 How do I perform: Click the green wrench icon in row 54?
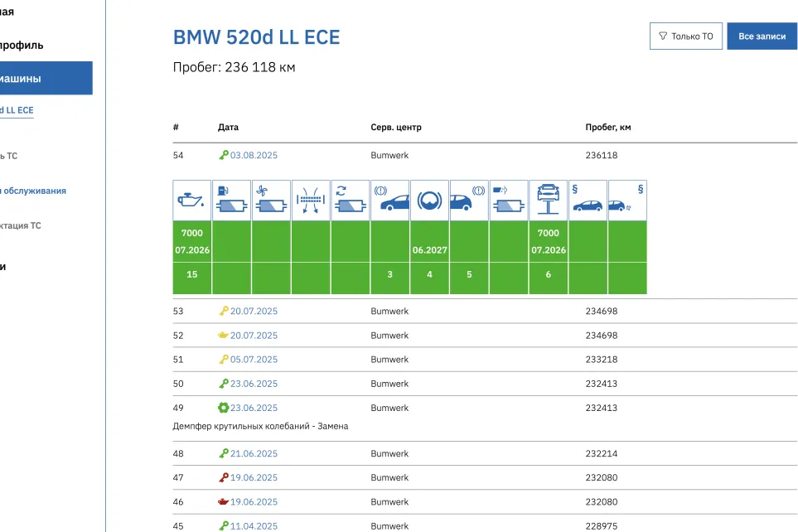tap(224, 155)
